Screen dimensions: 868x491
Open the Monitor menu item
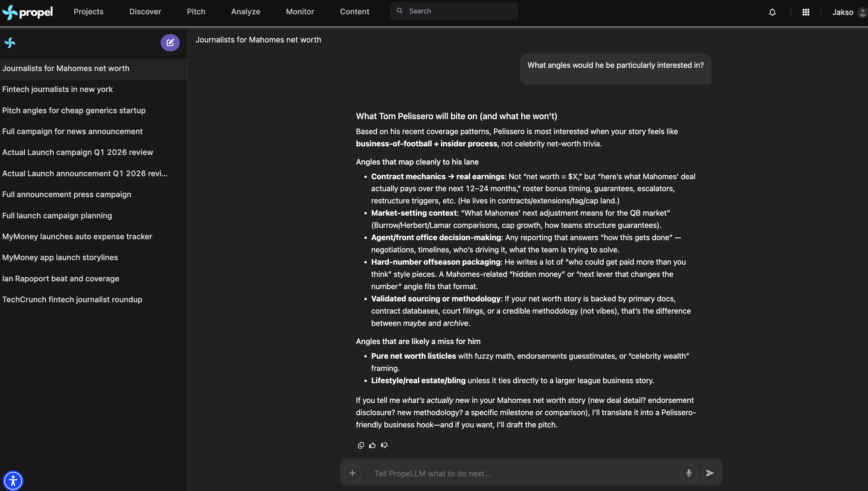pos(300,11)
